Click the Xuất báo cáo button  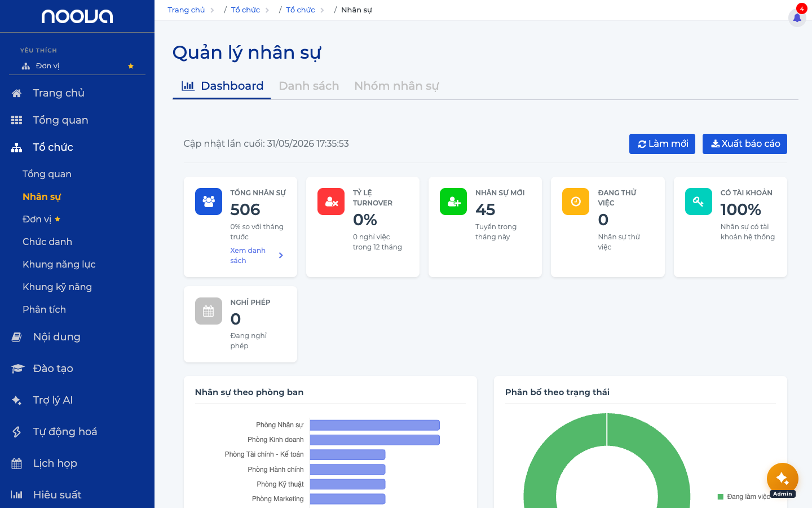(x=745, y=144)
